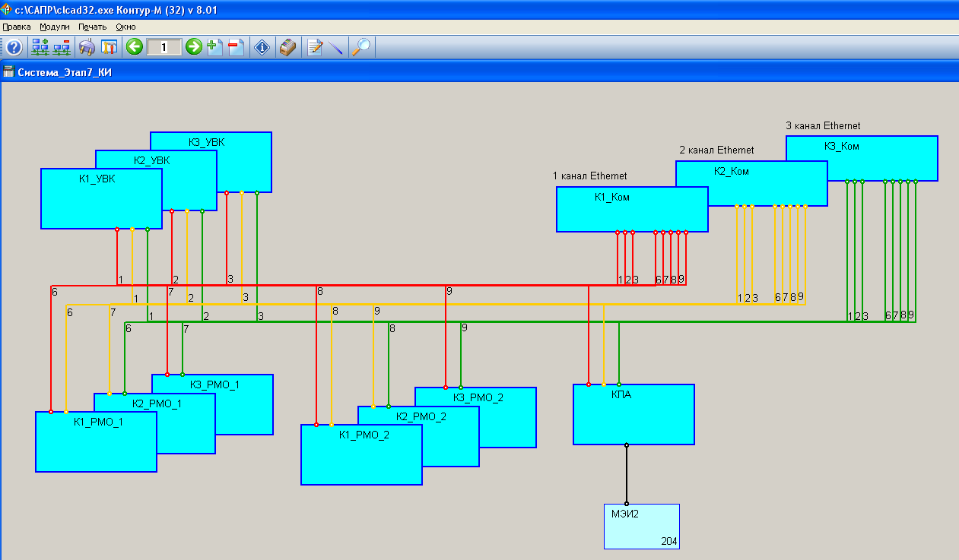This screenshot has width=959, height=560.
Task: Select the К3_Ком block
Action: [x=862, y=158]
